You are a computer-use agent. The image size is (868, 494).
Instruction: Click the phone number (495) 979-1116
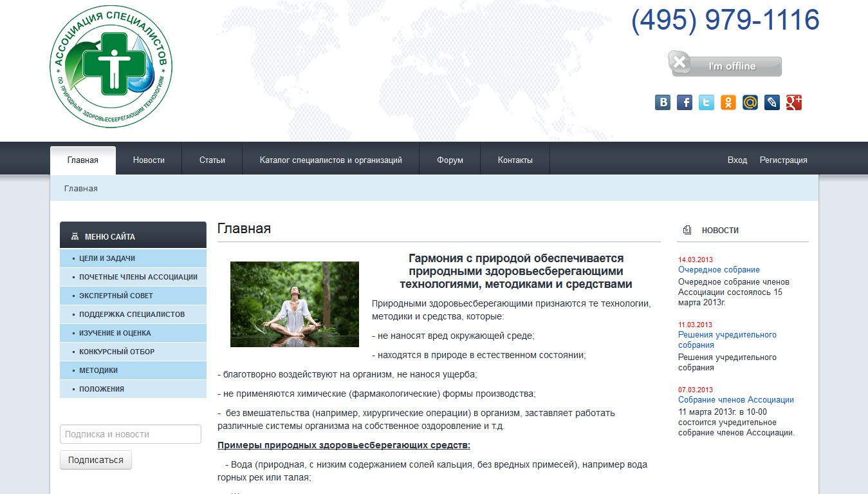725,21
